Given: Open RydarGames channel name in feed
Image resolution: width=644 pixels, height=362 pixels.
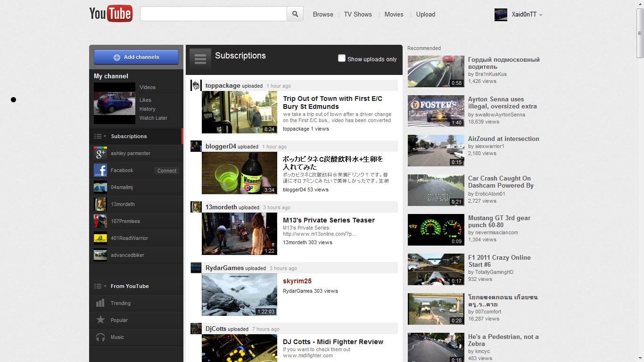Looking at the screenshot, I should pyautogui.click(x=224, y=268).
